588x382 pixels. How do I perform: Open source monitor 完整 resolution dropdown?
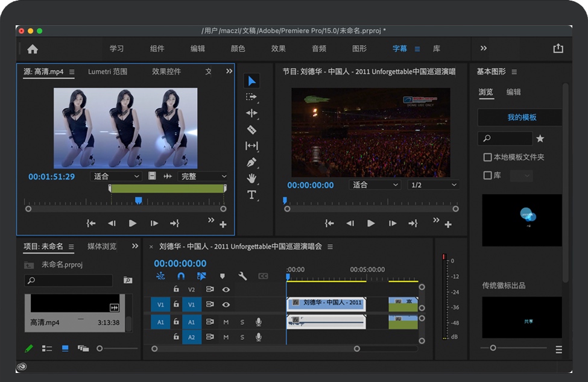203,177
